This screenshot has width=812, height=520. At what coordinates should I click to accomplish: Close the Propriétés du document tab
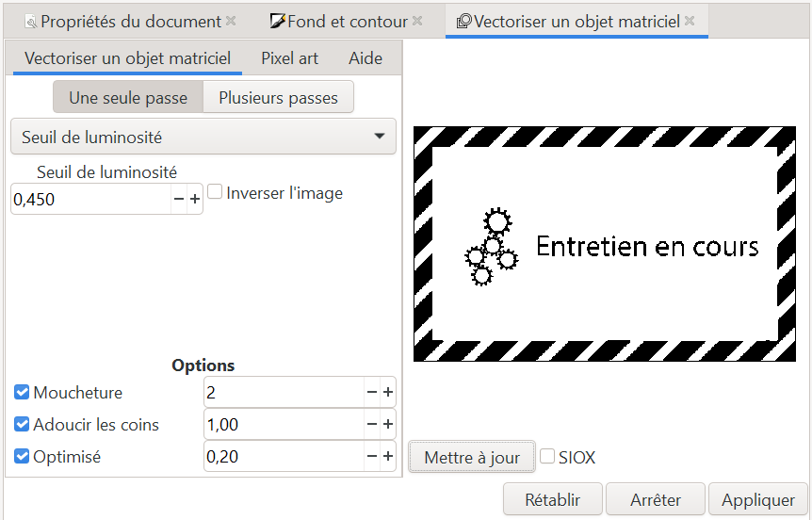[232, 21]
